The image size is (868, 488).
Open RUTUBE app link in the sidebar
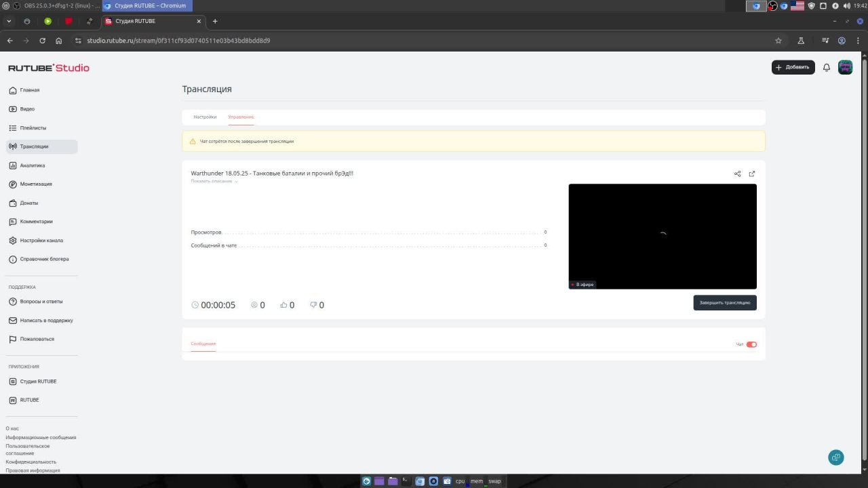point(24,400)
